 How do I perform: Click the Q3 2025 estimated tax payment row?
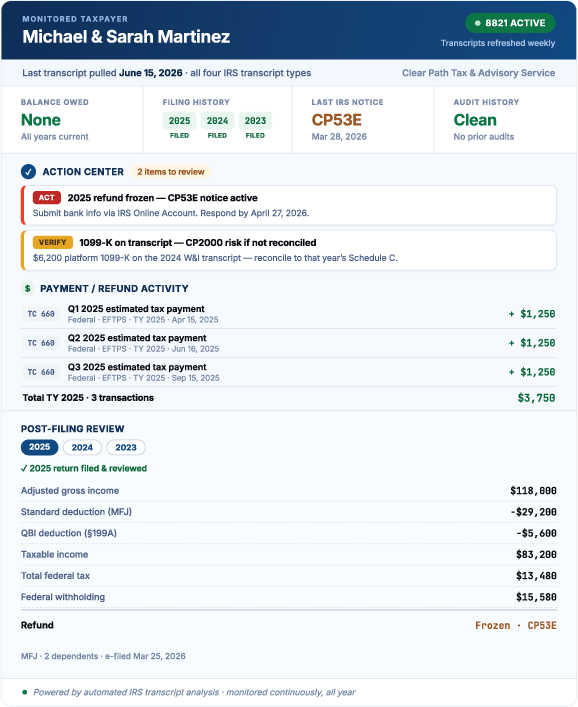tap(289, 372)
